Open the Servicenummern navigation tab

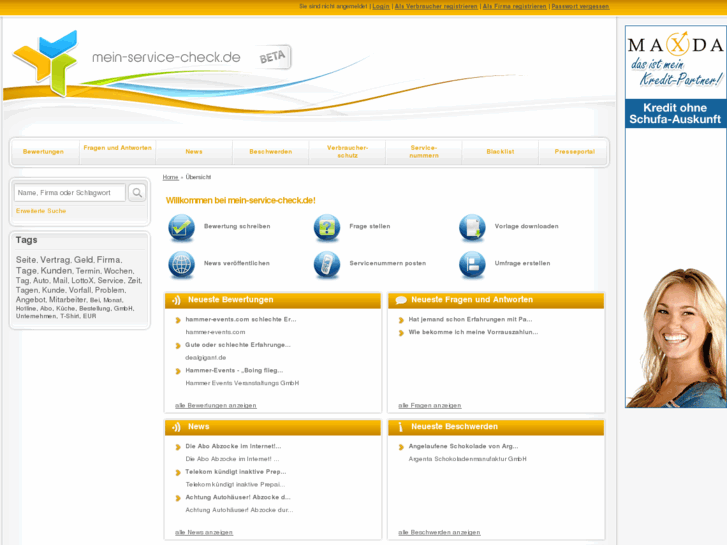424,152
